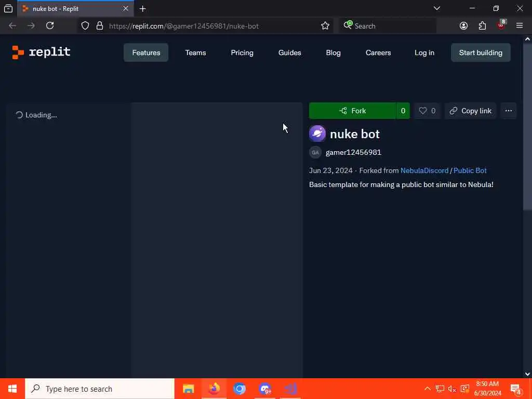
Task: Click scrollbar down arrow
Action: coord(527,374)
